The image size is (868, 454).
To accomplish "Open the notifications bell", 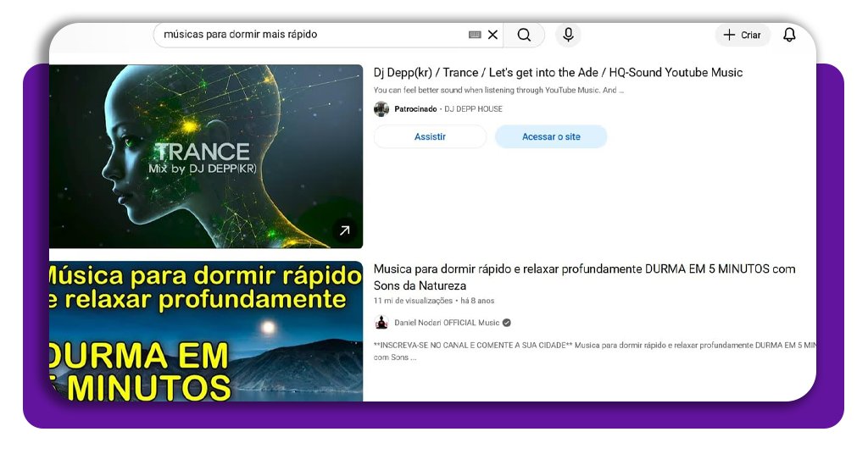I will coord(789,35).
